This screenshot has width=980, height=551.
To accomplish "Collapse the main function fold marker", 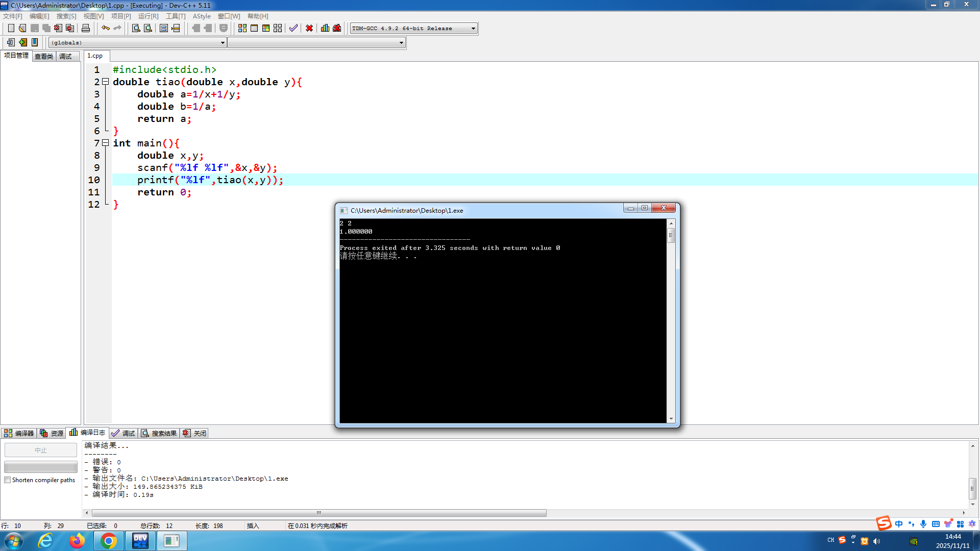I will point(106,143).
